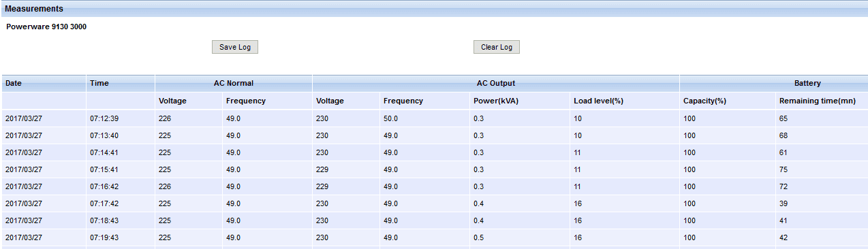Click remaining time 42 in 07:19:43 row
This screenshot has width=868, height=249.
pos(784,237)
